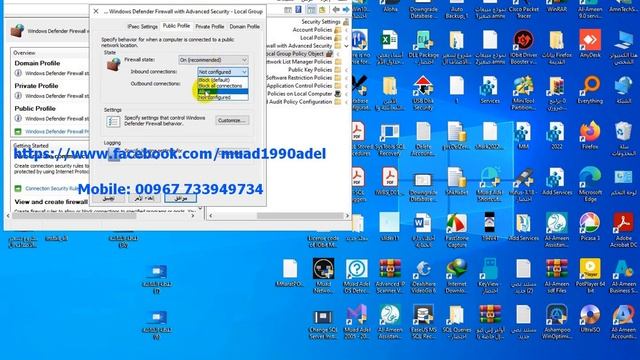
Task: Launch Microsoft Edge from the desktop
Action: pos(590,184)
